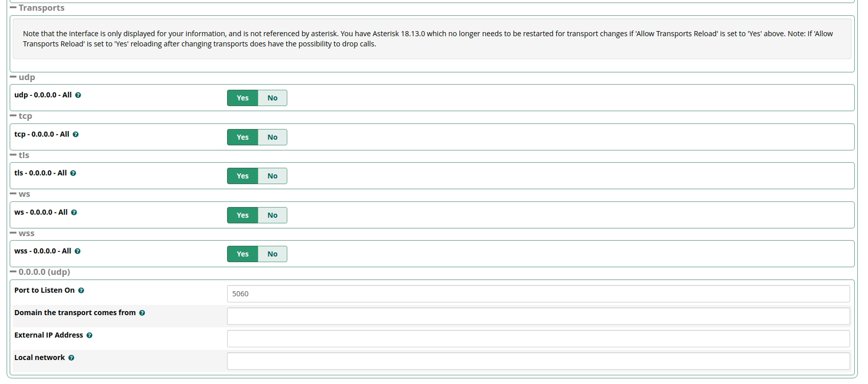Enable wss transport with Yes
Screen dimensions: 868x384
coord(242,254)
